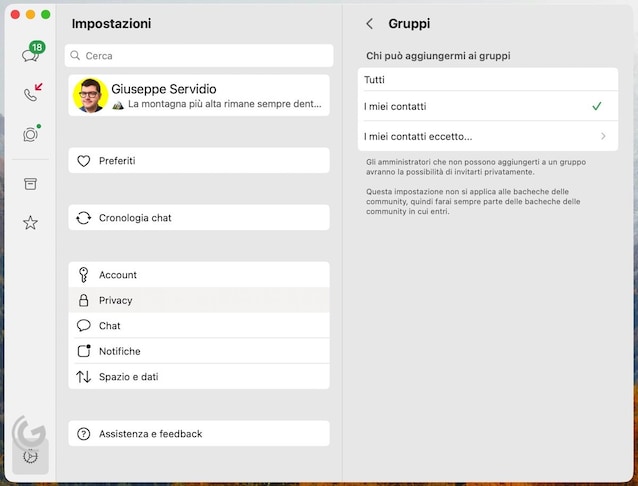Select the I miei contatti option
The width and height of the screenshot is (638, 486).
pos(487,106)
